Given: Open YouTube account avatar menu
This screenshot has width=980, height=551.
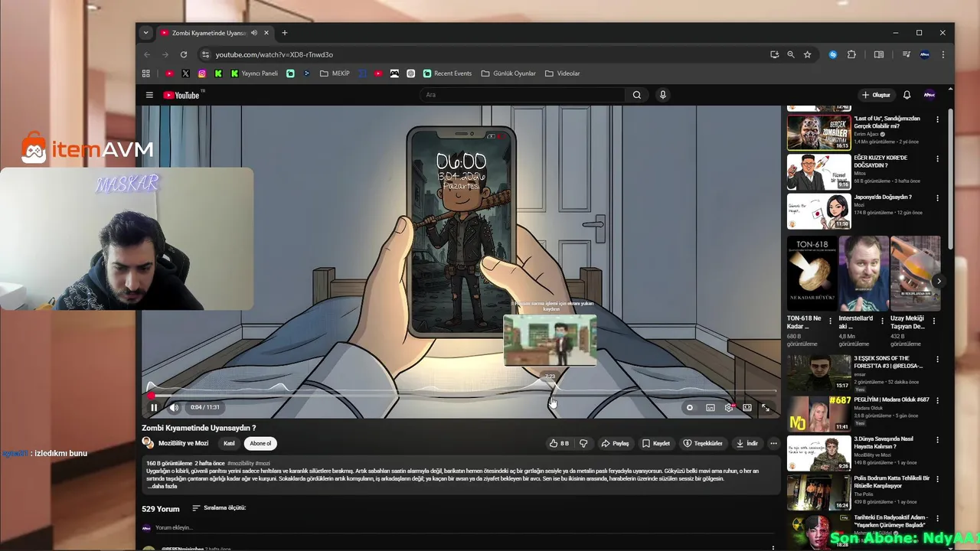Looking at the screenshot, I should point(929,95).
